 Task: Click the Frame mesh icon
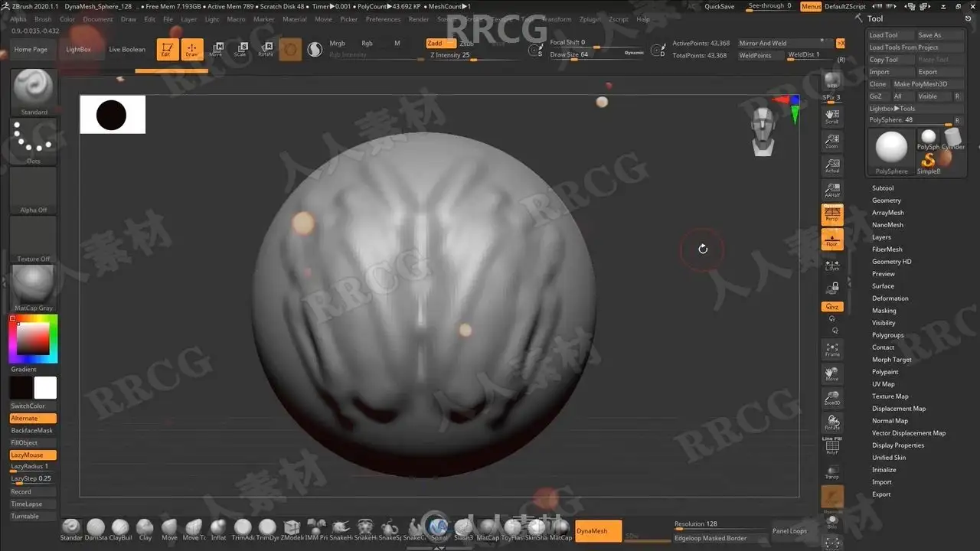(x=832, y=350)
